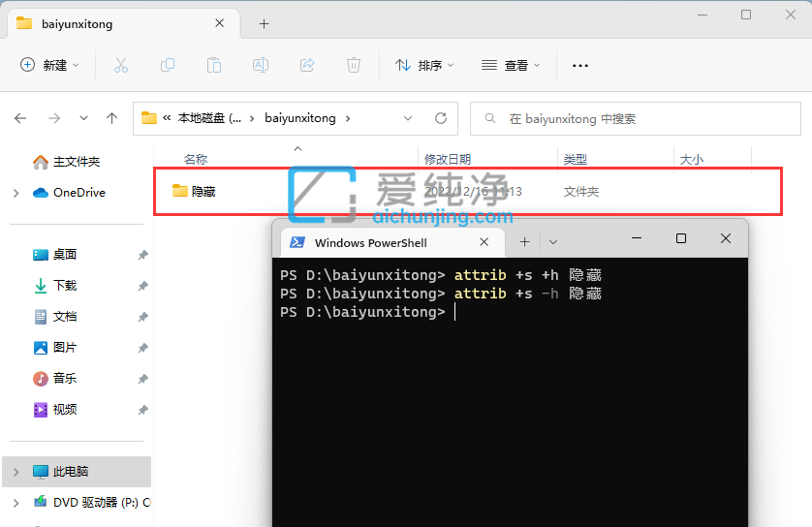Viewport: 812px width, 527px height.
Task: Unpin 桌面 using its pin icon
Action: 143,255
